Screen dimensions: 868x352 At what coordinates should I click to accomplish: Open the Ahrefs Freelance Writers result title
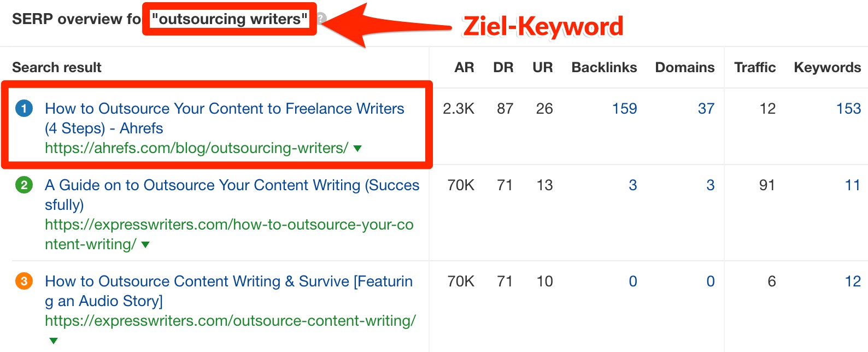pyautogui.click(x=224, y=109)
